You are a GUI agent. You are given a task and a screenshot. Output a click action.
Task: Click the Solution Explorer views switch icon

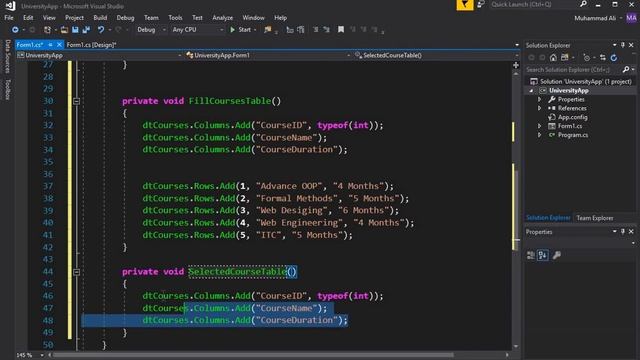(565, 58)
